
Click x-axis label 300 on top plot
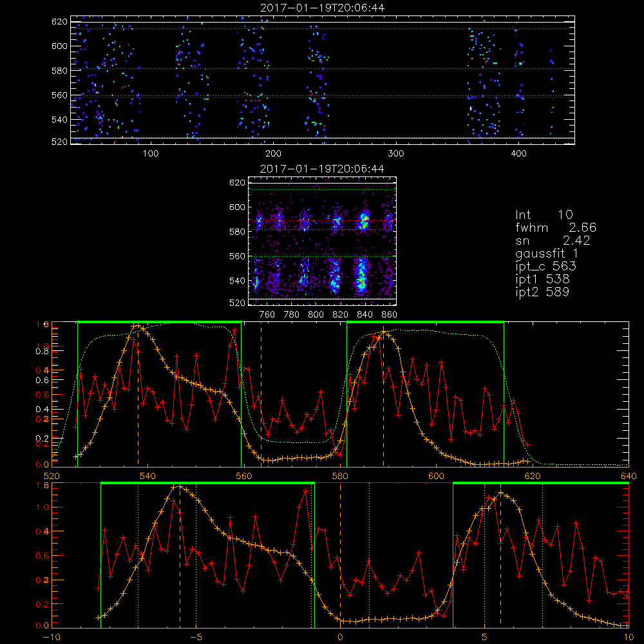tap(396, 154)
